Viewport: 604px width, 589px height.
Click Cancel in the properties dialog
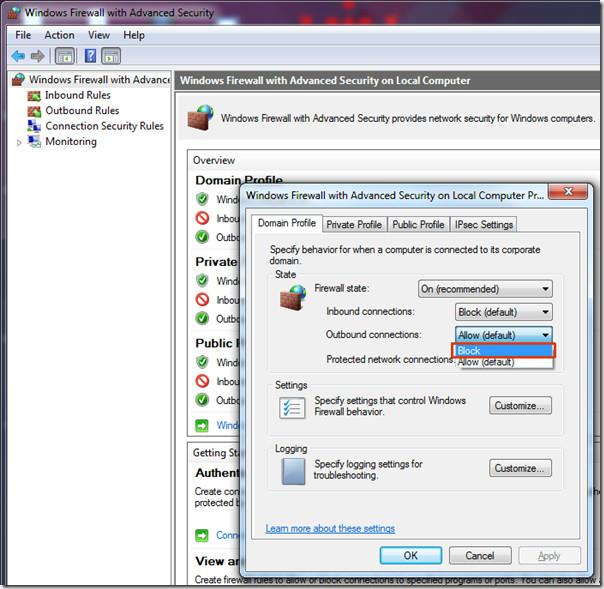[x=480, y=555]
